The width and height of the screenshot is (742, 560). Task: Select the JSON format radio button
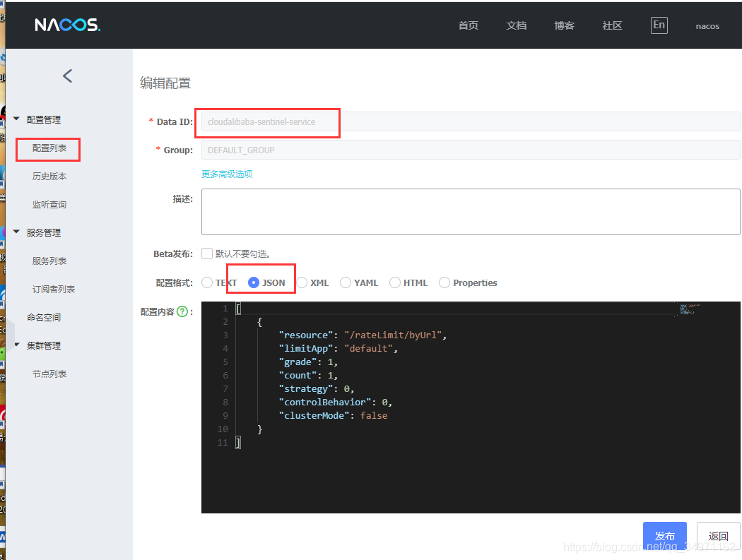254,282
